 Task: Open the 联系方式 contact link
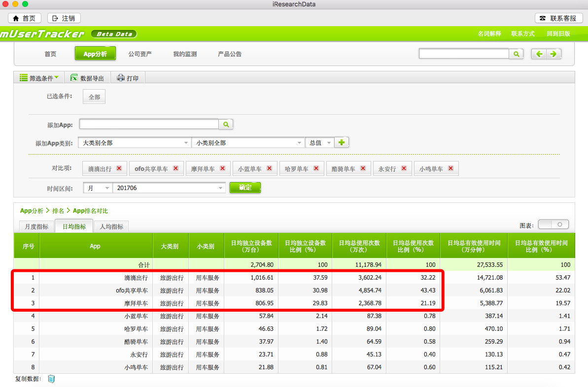523,33
